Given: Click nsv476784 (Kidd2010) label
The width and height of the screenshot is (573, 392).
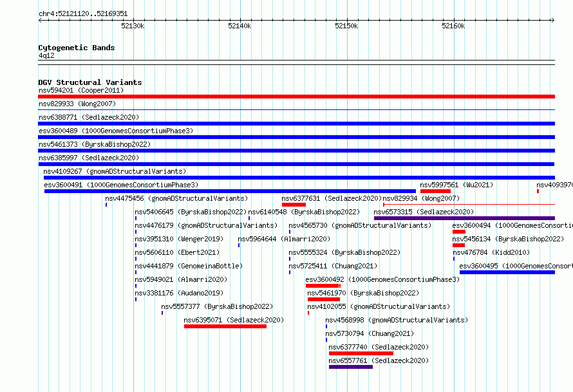Looking at the screenshot, I should [491, 252].
